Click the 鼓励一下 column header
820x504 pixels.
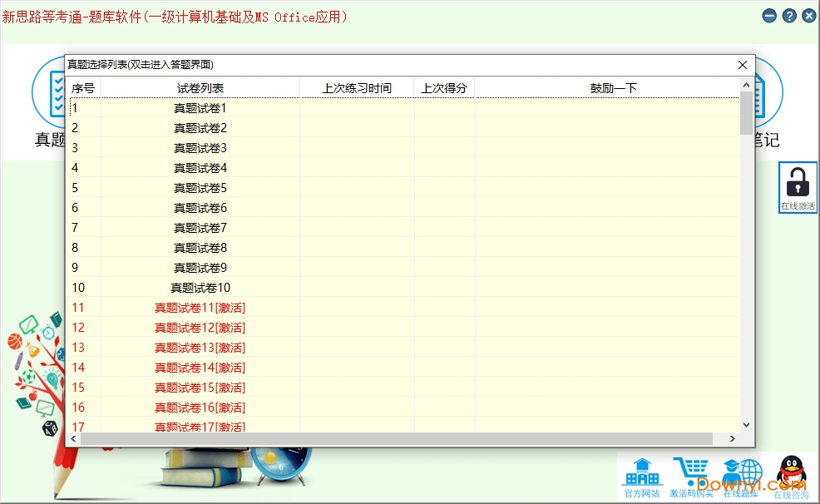point(613,87)
